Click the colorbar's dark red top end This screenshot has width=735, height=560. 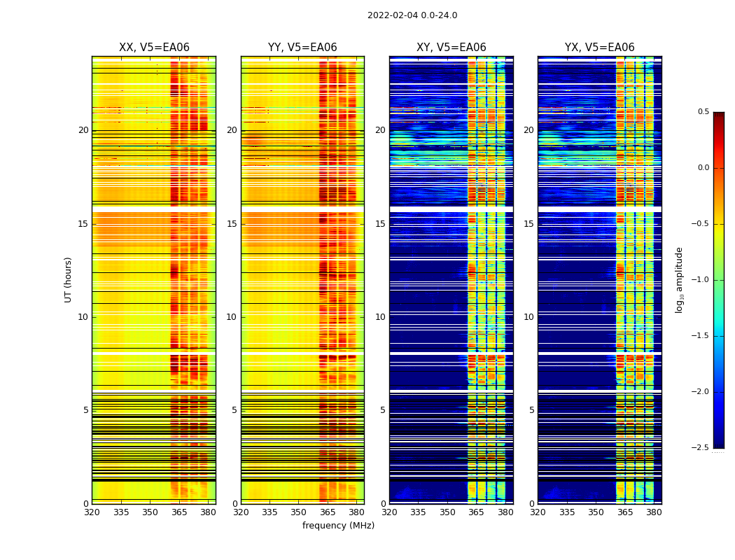[719, 114]
